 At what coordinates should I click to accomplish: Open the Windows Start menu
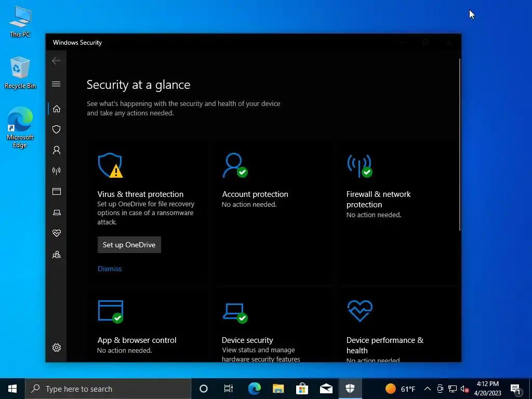click(12, 389)
